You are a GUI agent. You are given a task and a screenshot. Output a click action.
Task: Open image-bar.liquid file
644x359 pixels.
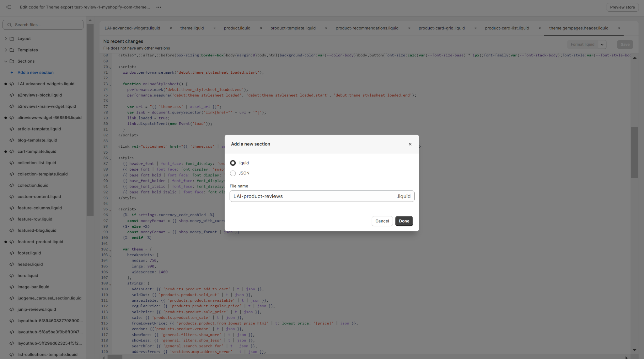pos(33,287)
